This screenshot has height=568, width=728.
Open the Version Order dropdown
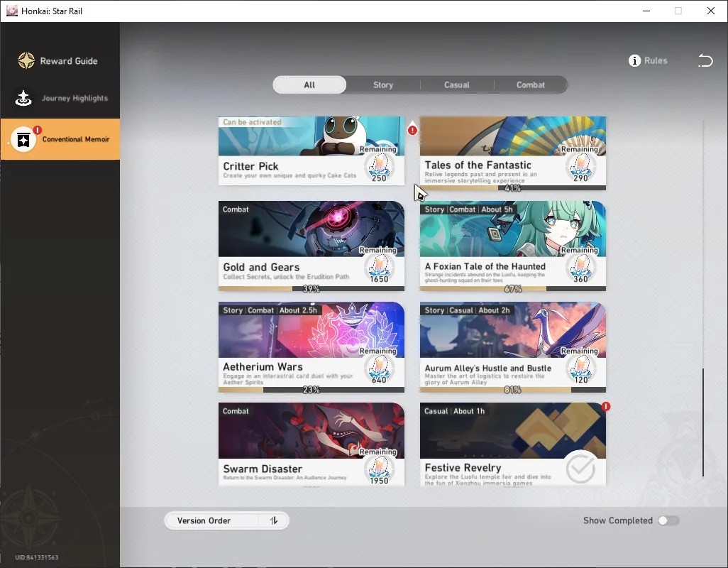coord(226,520)
